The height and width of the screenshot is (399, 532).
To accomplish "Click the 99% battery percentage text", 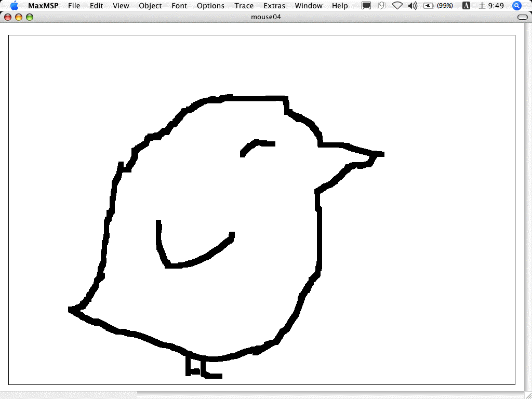I will (x=445, y=6).
